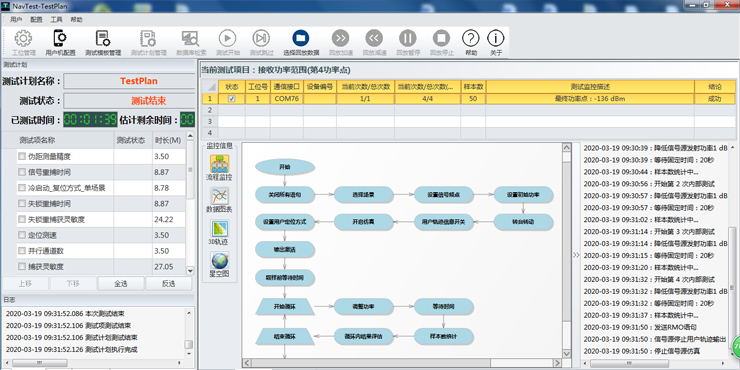
Task: Open 帮助 help question-mark icon
Action: click(x=471, y=43)
